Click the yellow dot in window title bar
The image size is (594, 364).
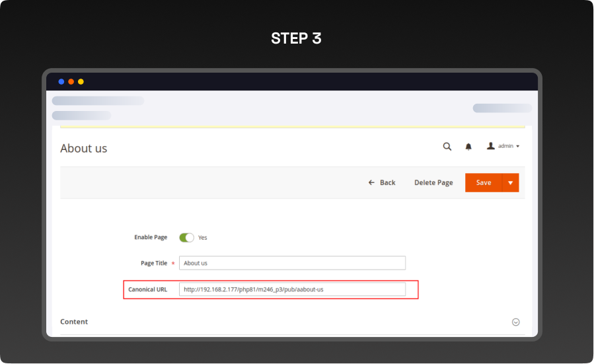point(81,82)
